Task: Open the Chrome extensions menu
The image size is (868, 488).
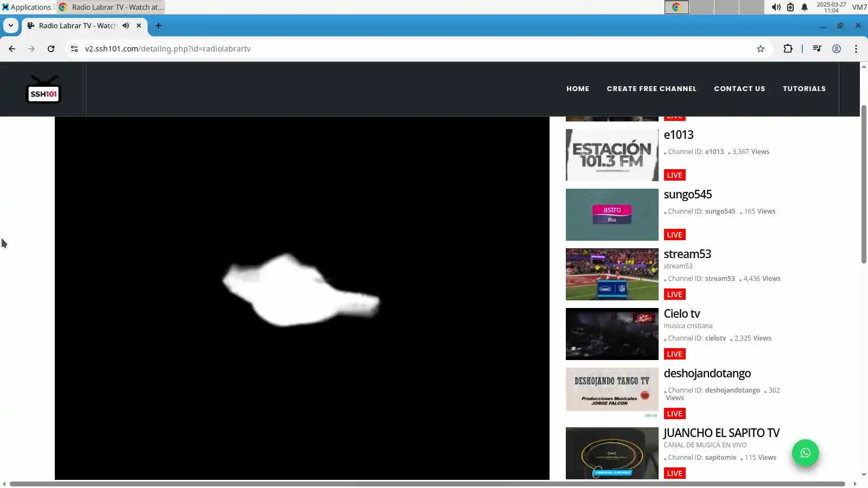Action: click(x=788, y=49)
